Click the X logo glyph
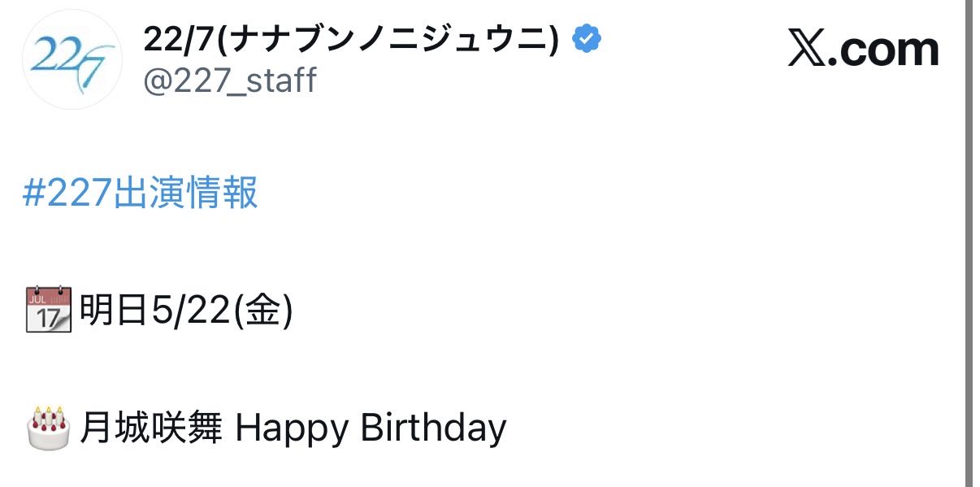This screenshot has width=980, height=487. (x=808, y=51)
